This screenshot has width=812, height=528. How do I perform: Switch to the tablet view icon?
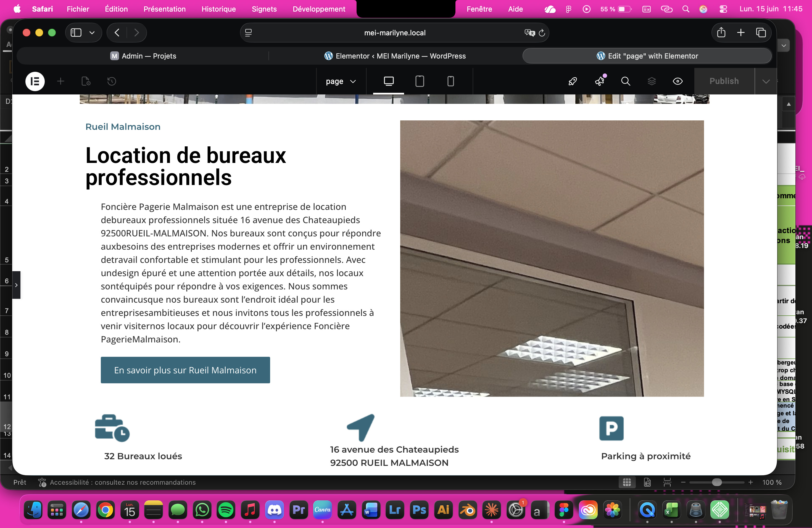point(420,81)
